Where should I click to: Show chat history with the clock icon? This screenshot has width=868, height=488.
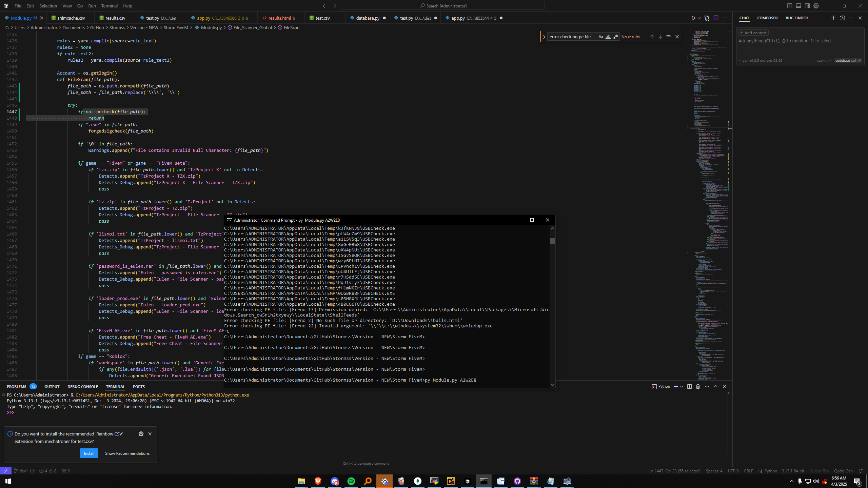click(843, 18)
